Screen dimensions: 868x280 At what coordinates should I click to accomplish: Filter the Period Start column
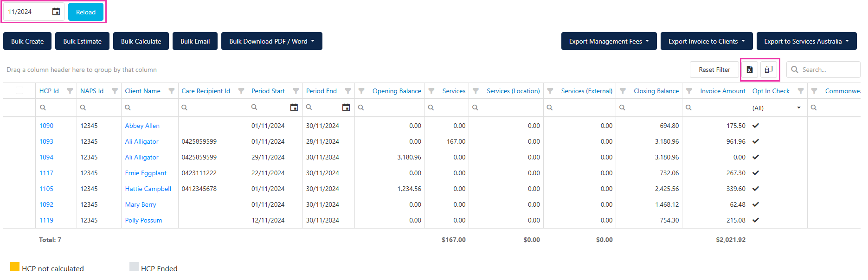pyautogui.click(x=296, y=91)
